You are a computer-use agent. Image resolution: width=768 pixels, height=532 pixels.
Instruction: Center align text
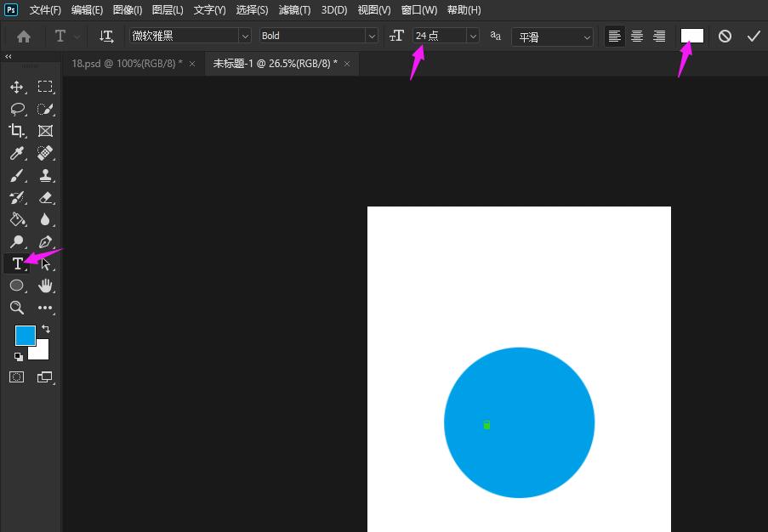[637, 37]
